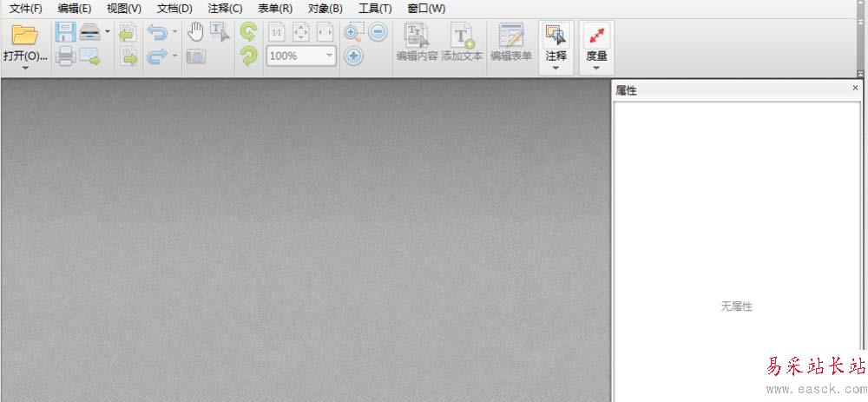Click the scanner icon
868x402 pixels.
click(89, 32)
